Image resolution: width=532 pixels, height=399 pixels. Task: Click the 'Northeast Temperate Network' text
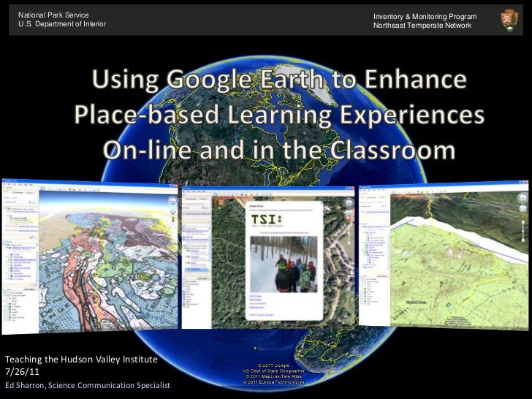click(422, 25)
